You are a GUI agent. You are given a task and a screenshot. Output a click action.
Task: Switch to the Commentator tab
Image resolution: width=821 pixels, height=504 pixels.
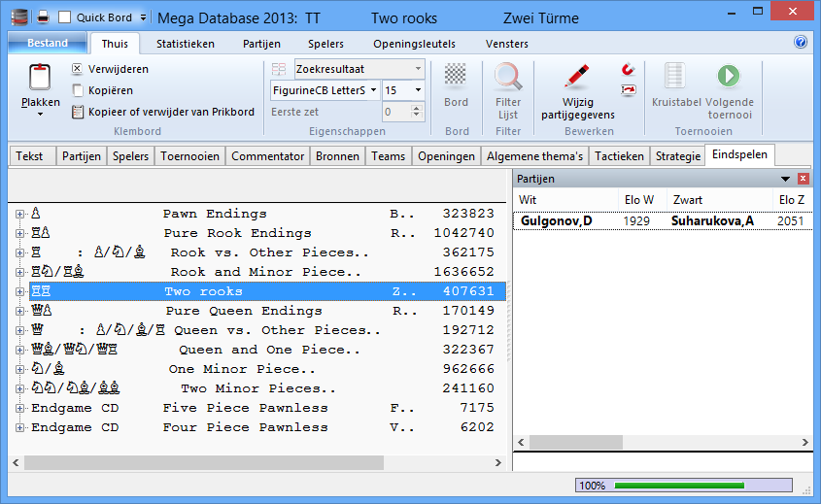(x=267, y=156)
